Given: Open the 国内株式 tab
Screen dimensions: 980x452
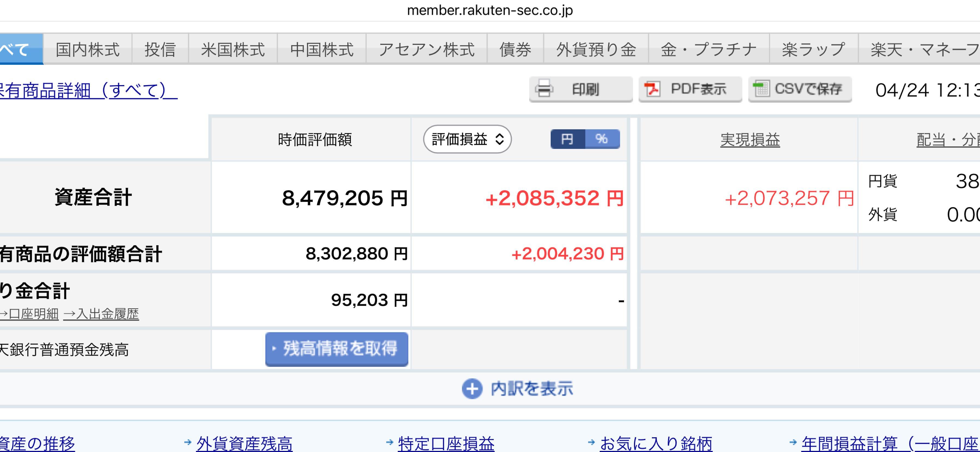Looking at the screenshot, I should pyautogui.click(x=87, y=50).
